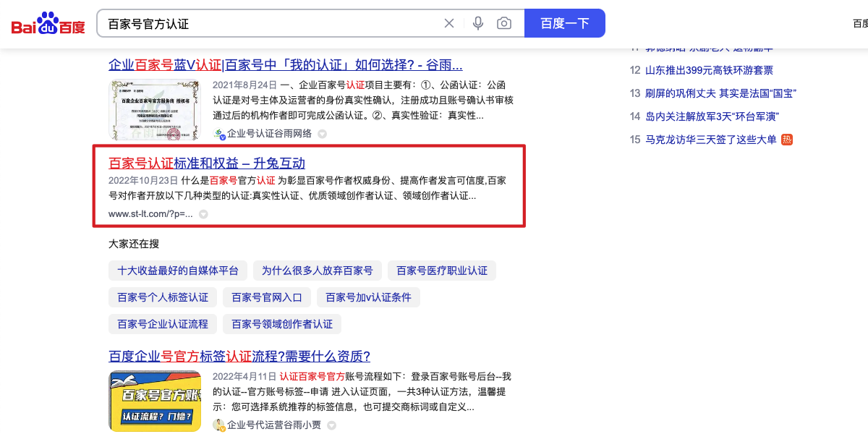
Task: Select suggestion 十大收益最好的自媒体平台
Action: point(178,271)
